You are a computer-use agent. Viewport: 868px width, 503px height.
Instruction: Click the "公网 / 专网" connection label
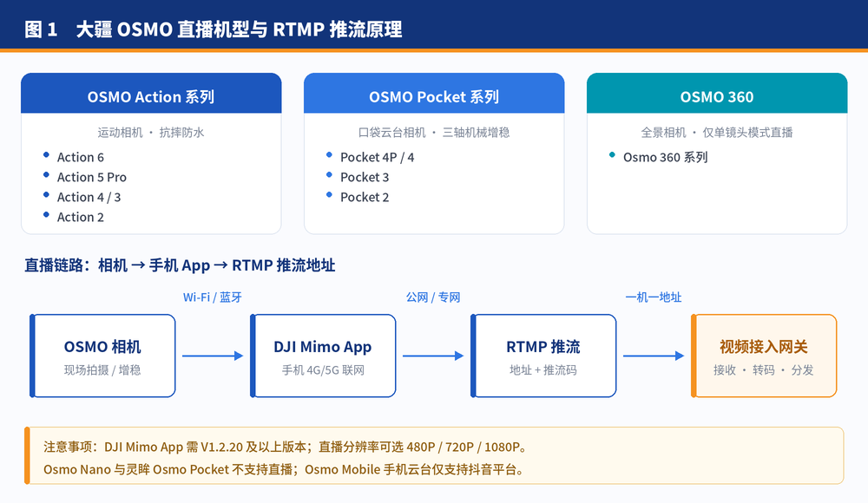(x=433, y=297)
